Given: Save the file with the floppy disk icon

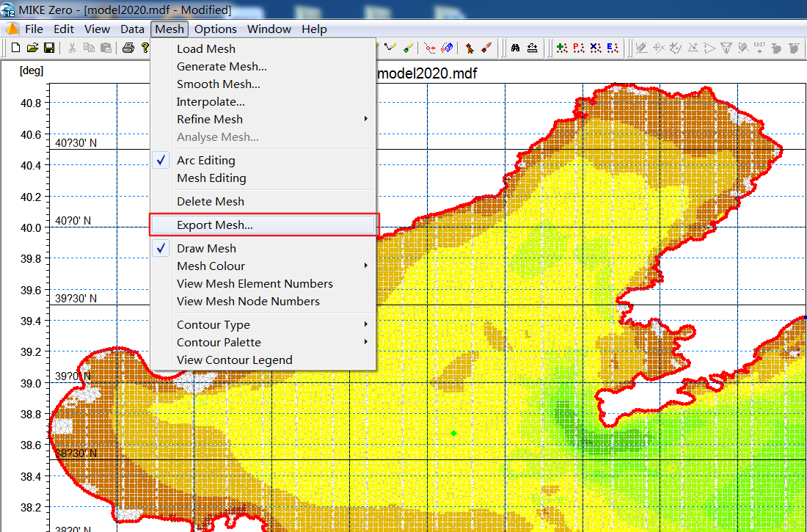Looking at the screenshot, I should pos(49,48).
